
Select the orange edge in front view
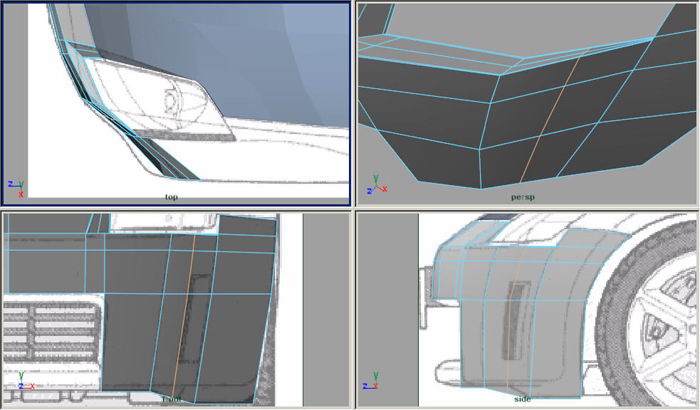point(184,320)
